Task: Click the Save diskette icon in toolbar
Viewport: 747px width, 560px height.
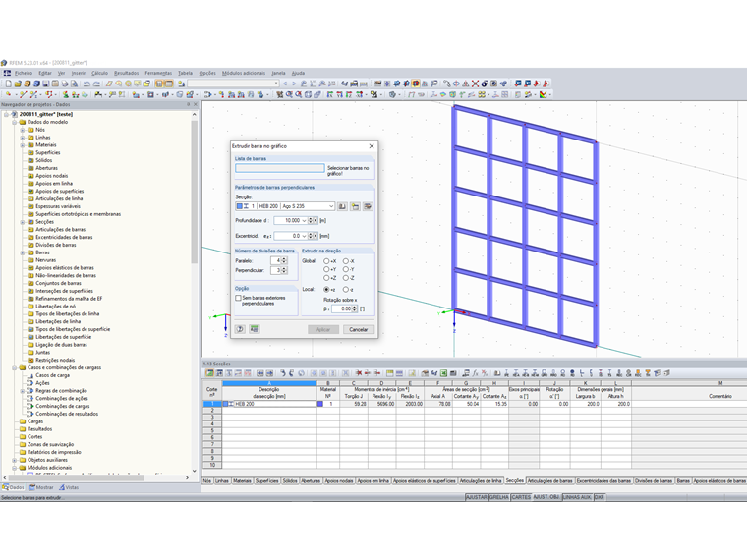Action: [46, 84]
